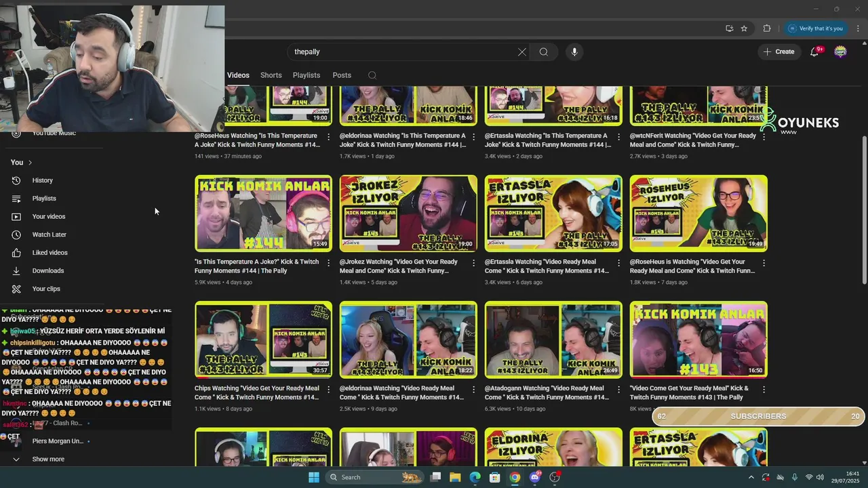Open File Explorer from the taskbar
Viewport: 868px width, 488px height.
[455, 477]
